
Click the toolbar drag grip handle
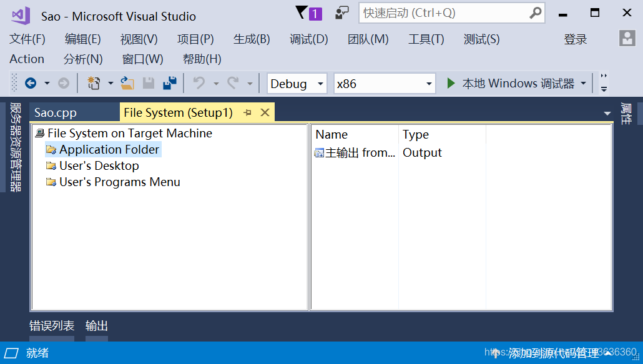14,83
